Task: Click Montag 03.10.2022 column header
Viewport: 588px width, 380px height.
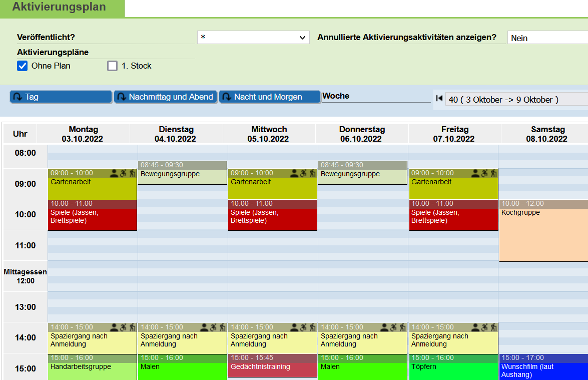Action: pos(83,134)
